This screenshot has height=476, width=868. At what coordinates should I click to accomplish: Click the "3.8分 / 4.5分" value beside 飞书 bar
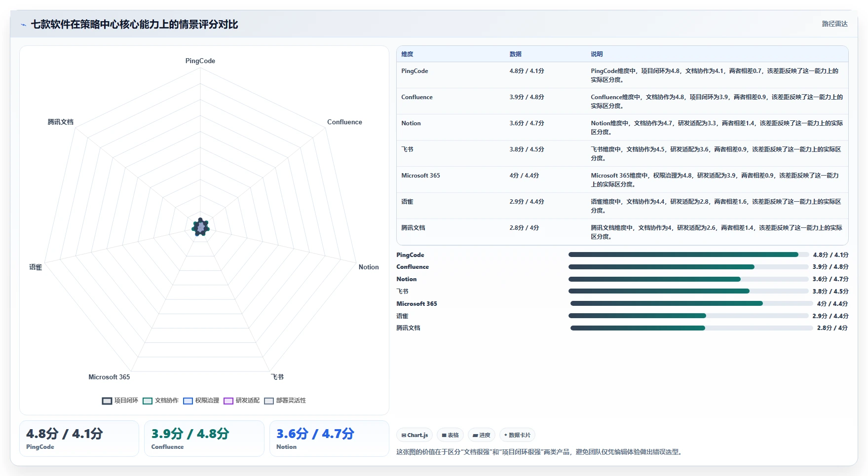point(830,292)
